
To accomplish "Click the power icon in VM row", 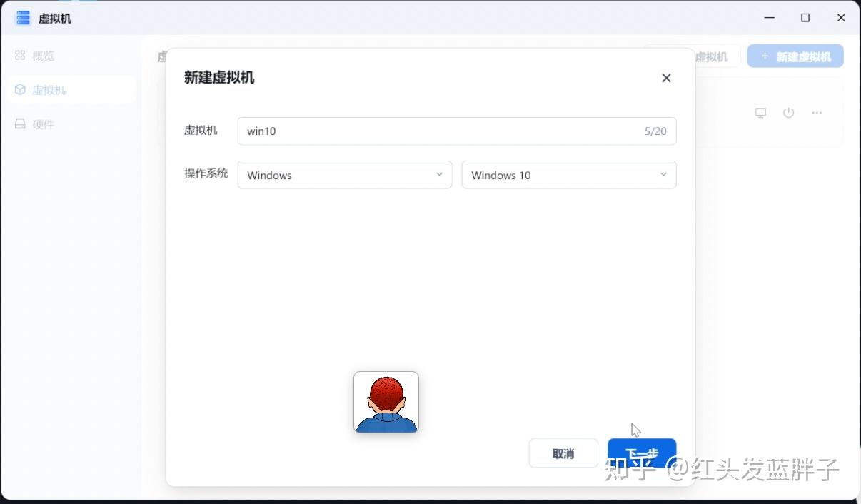I will (x=789, y=113).
